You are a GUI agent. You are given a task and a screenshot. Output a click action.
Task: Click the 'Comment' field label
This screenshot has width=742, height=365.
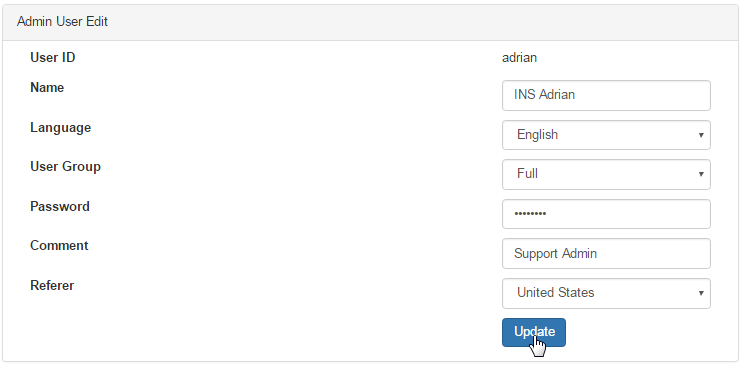[x=59, y=246]
